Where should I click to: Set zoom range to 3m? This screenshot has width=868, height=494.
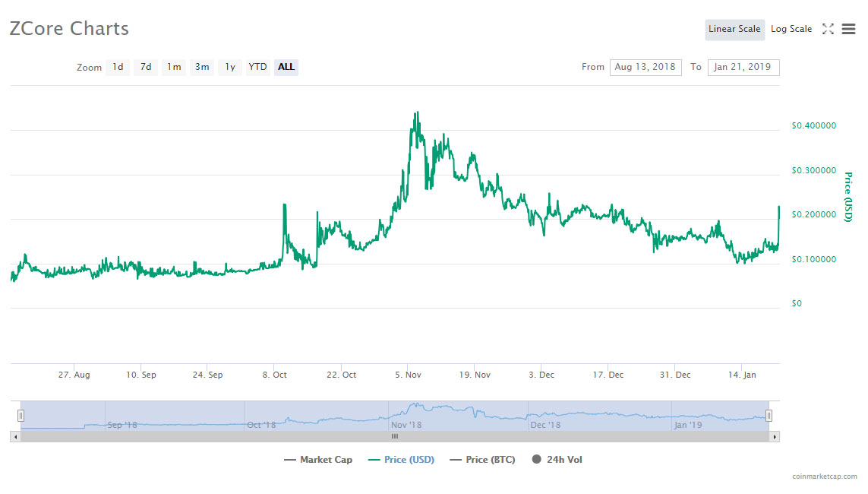(202, 67)
